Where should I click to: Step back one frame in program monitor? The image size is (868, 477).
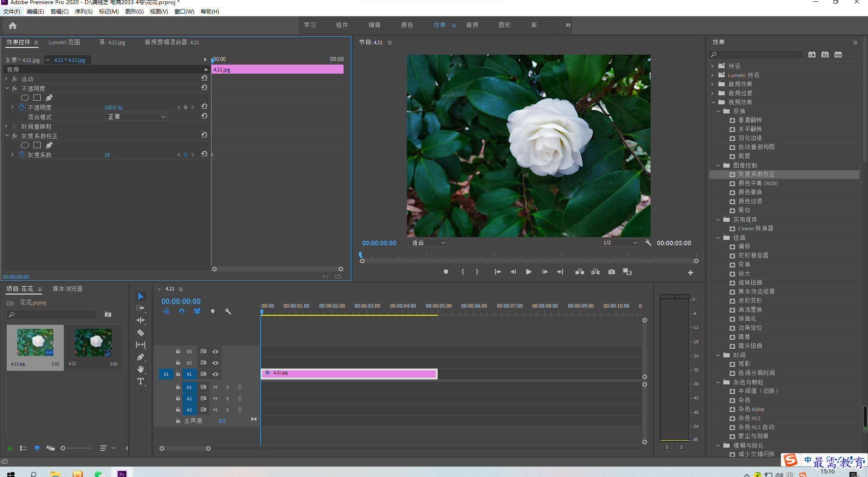tap(513, 272)
